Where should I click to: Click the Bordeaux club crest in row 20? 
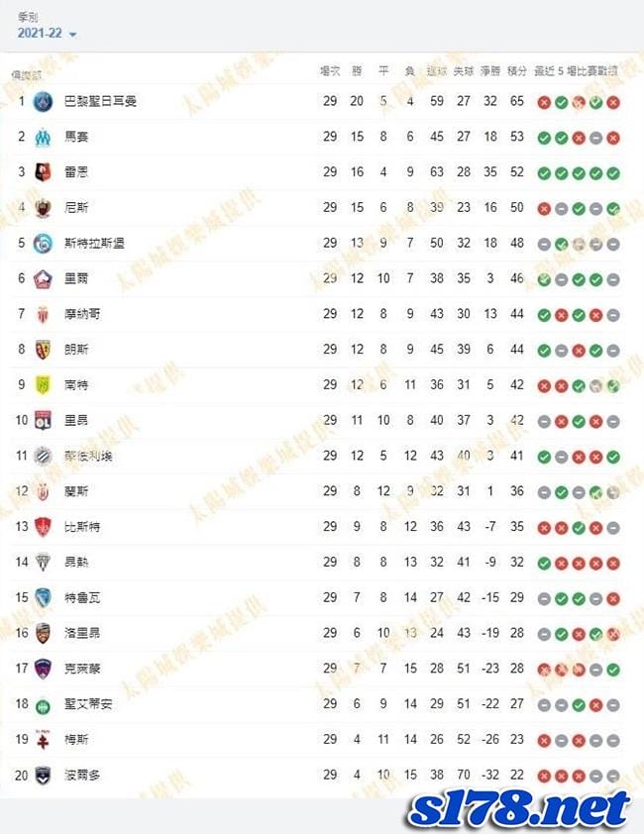click(x=43, y=775)
